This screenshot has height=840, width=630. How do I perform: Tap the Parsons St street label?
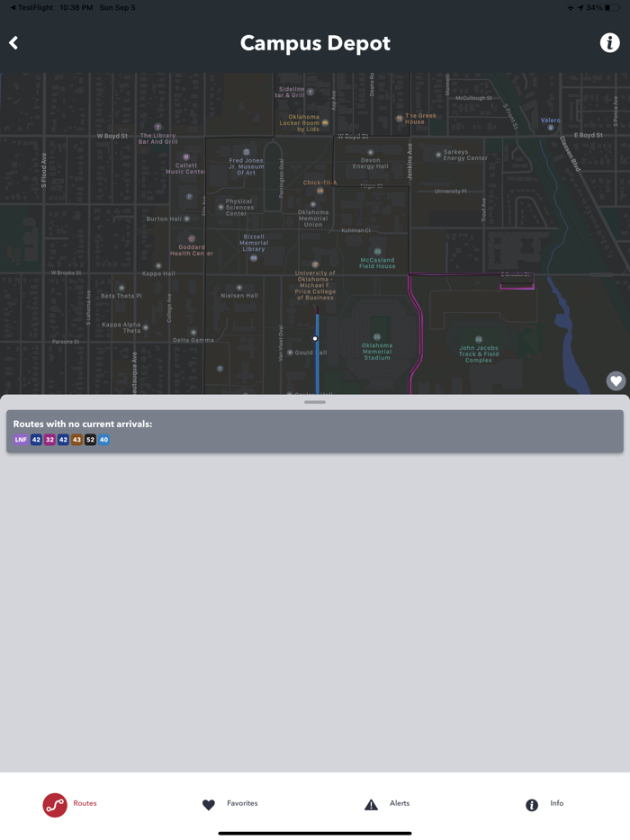click(66, 341)
